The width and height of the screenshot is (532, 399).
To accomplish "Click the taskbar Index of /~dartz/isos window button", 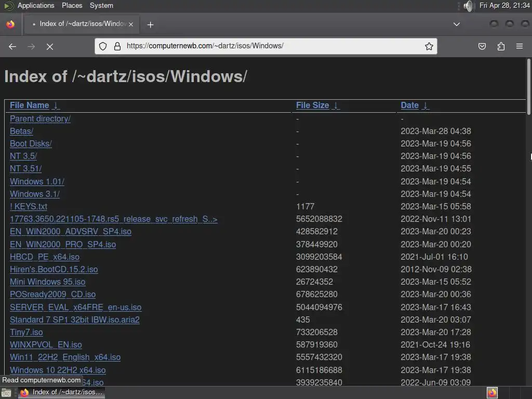I will (x=61, y=393).
